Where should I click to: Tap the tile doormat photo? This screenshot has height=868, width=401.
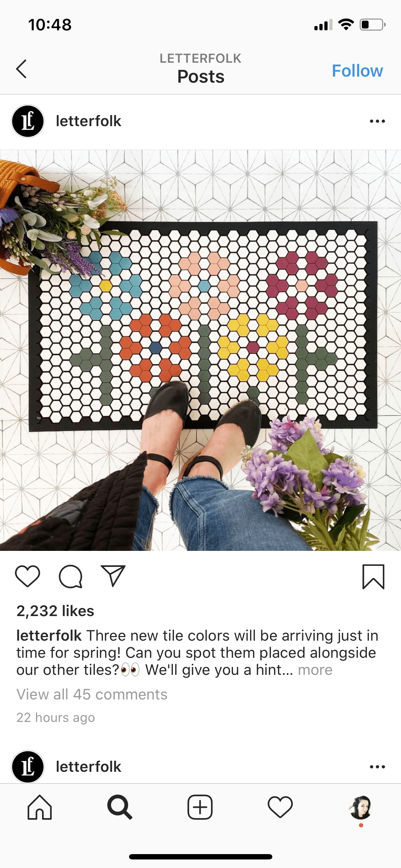click(200, 350)
